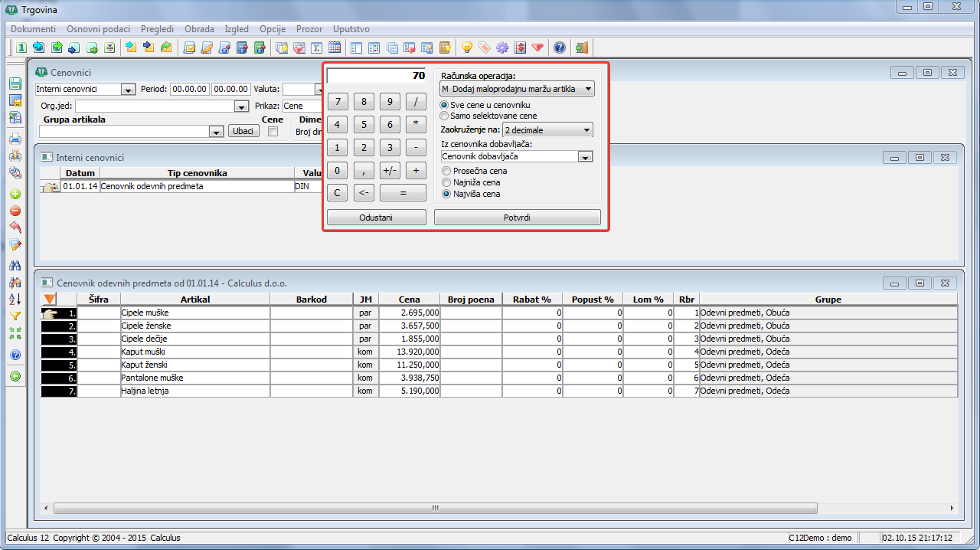Toggle the Cene checkbox

(x=273, y=132)
